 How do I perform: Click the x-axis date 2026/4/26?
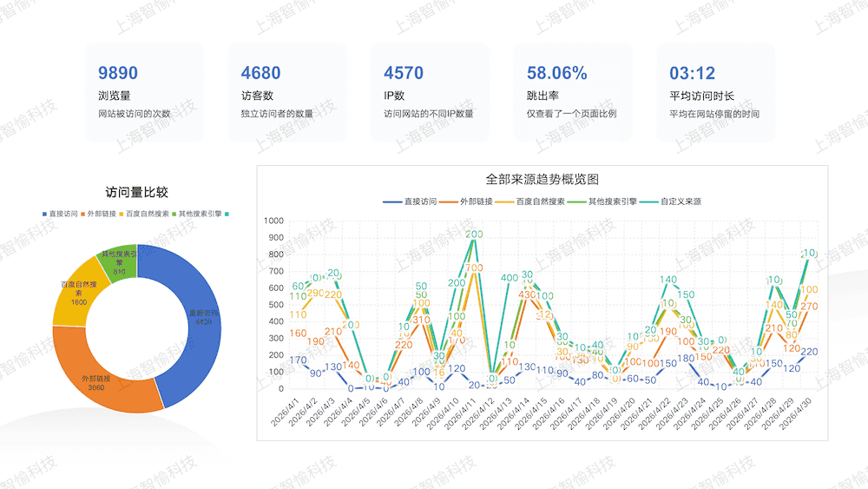(724, 413)
